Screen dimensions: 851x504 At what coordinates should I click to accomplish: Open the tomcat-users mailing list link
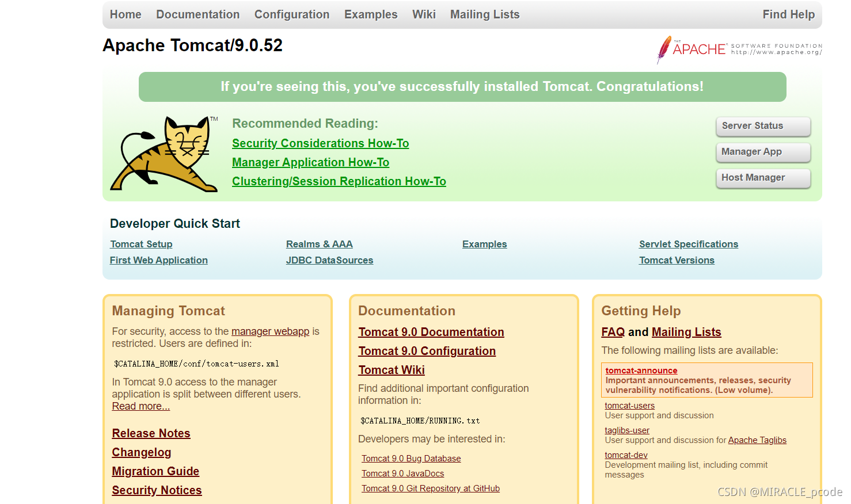pos(629,406)
